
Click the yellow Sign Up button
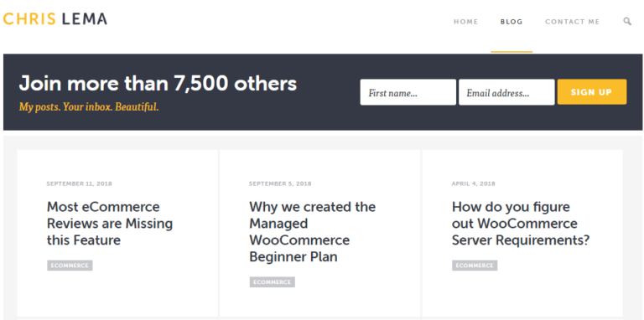coord(592,92)
